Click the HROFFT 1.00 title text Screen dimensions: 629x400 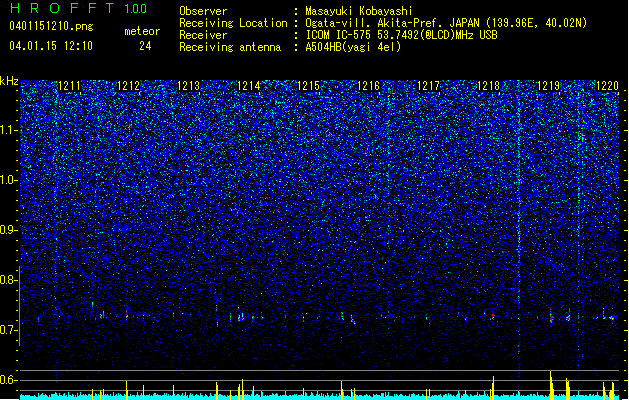pos(78,8)
